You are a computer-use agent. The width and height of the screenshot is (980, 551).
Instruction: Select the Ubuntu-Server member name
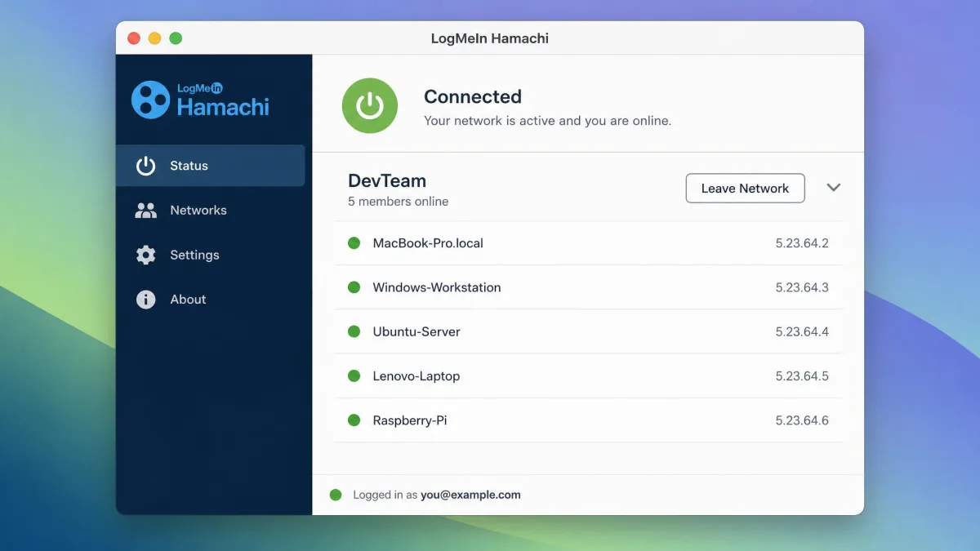[x=416, y=331]
